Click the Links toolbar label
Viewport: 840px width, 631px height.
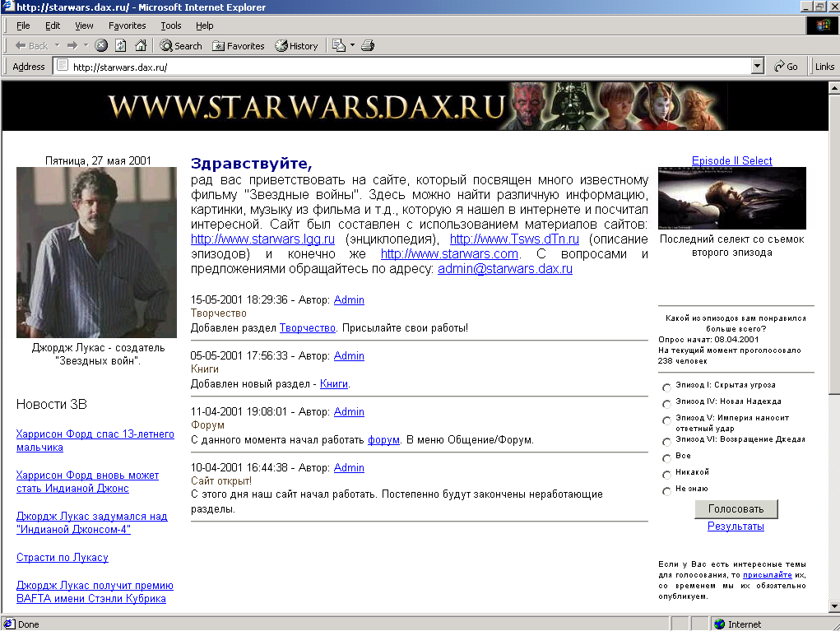824,67
